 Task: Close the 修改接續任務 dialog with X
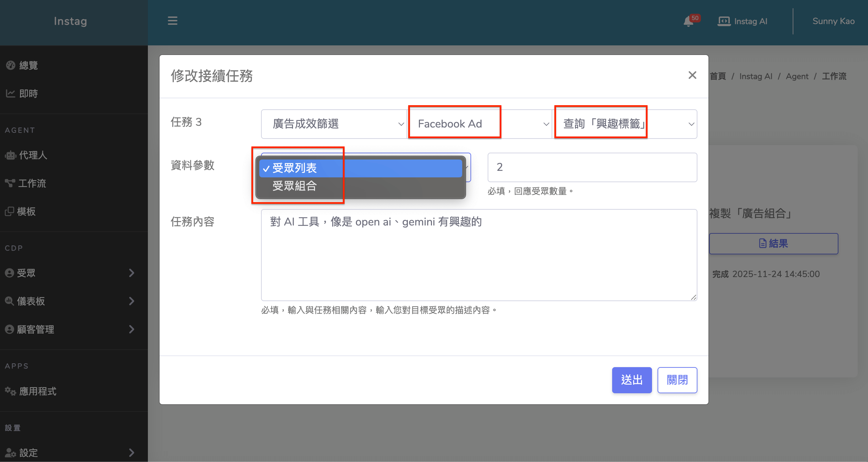point(692,75)
